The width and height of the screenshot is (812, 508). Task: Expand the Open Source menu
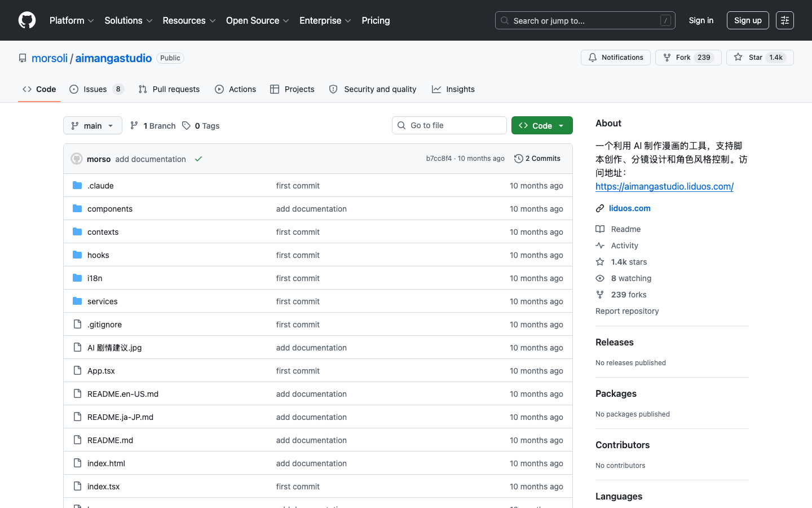[x=258, y=20]
